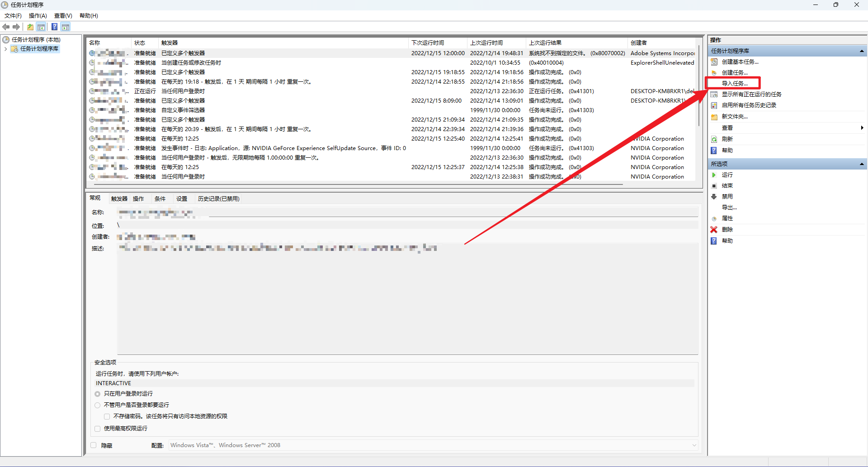
Task: Switch to the 操作 tab in details pane
Action: click(138, 199)
